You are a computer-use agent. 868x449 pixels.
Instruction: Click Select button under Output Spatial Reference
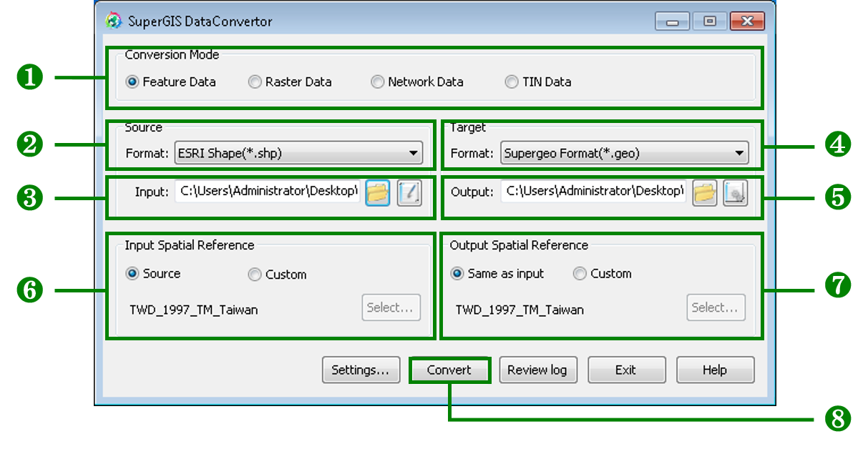pos(716,307)
